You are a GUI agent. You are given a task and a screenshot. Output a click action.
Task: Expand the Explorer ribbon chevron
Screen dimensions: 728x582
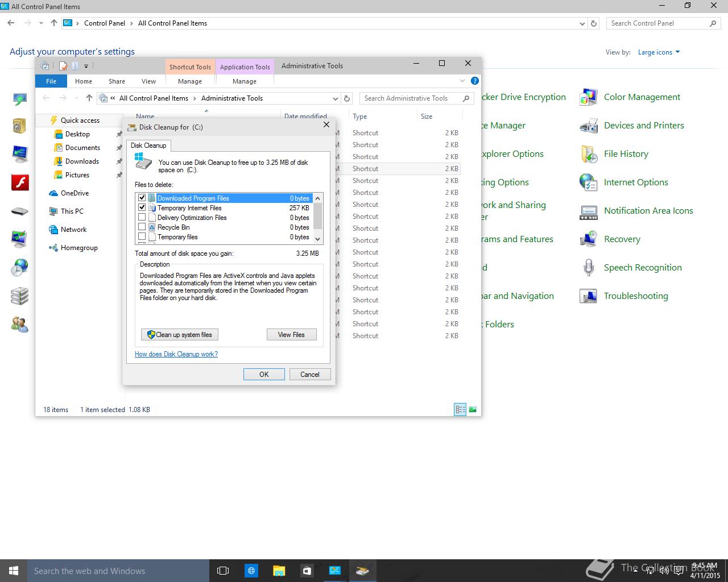(462, 81)
